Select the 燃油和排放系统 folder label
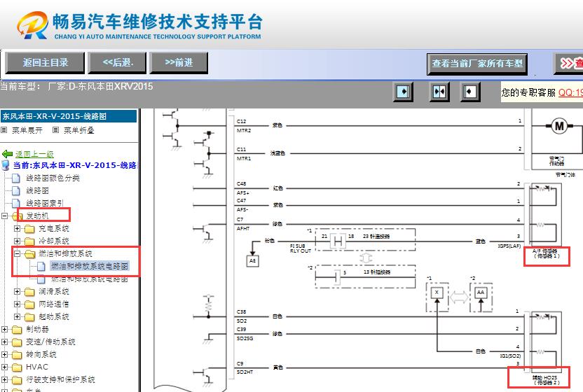The image size is (583, 392). [x=65, y=254]
